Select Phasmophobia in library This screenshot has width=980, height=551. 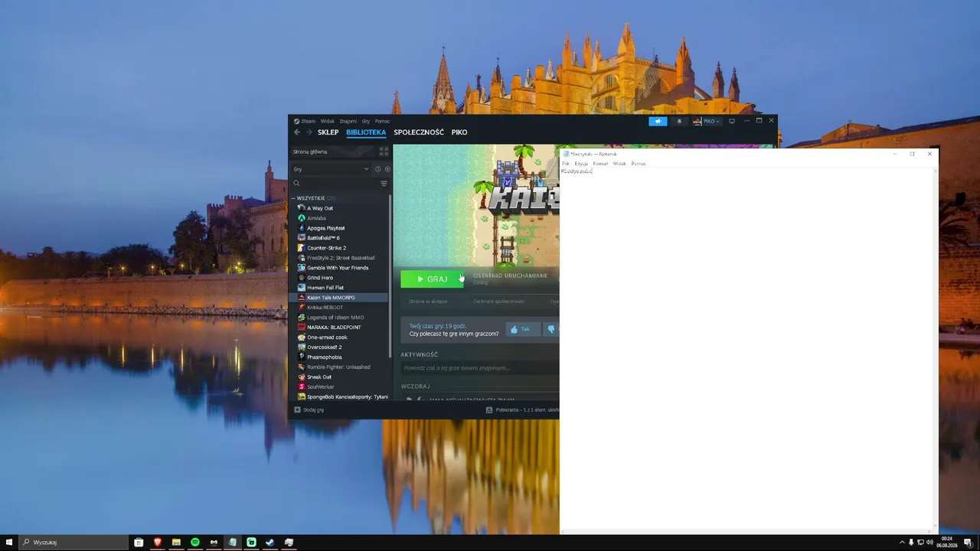[340, 357]
